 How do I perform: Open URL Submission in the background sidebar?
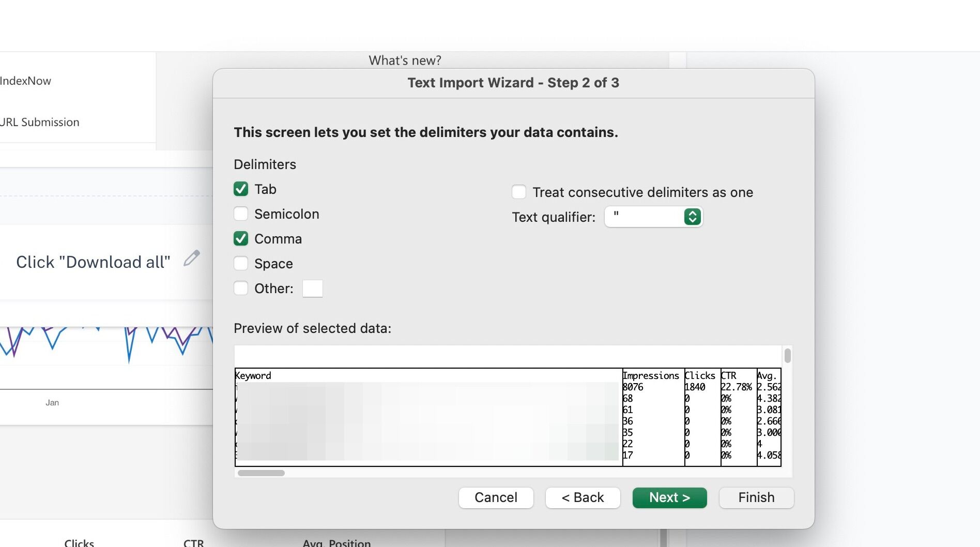(x=39, y=122)
